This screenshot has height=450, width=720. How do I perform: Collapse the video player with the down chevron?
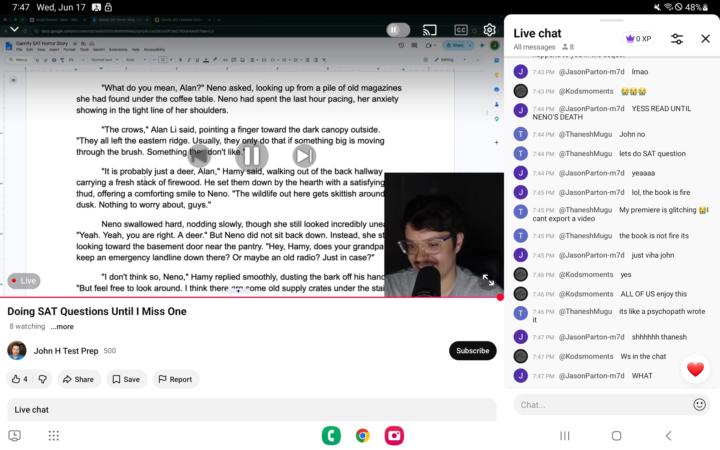(14, 29)
